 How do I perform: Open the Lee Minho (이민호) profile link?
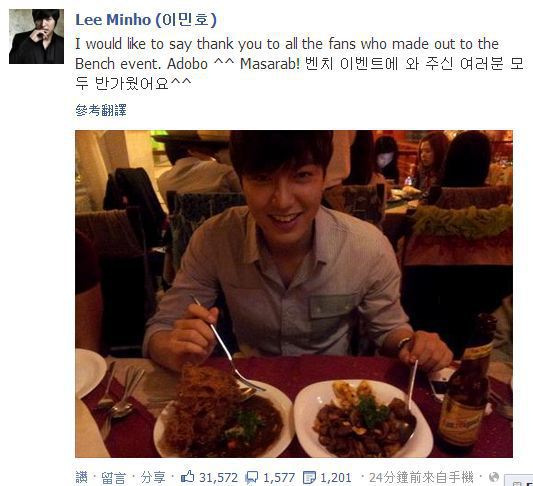point(146,20)
